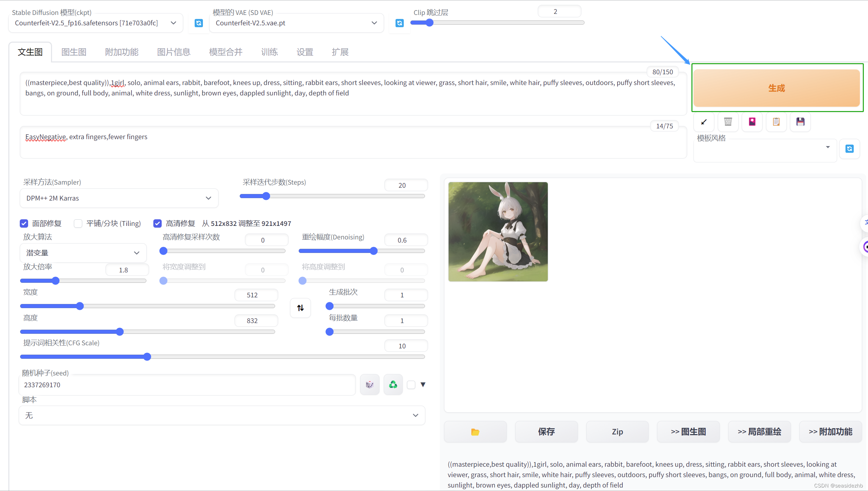868x491 pixels.
Task: Refresh the template styles list
Action: (x=849, y=149)
